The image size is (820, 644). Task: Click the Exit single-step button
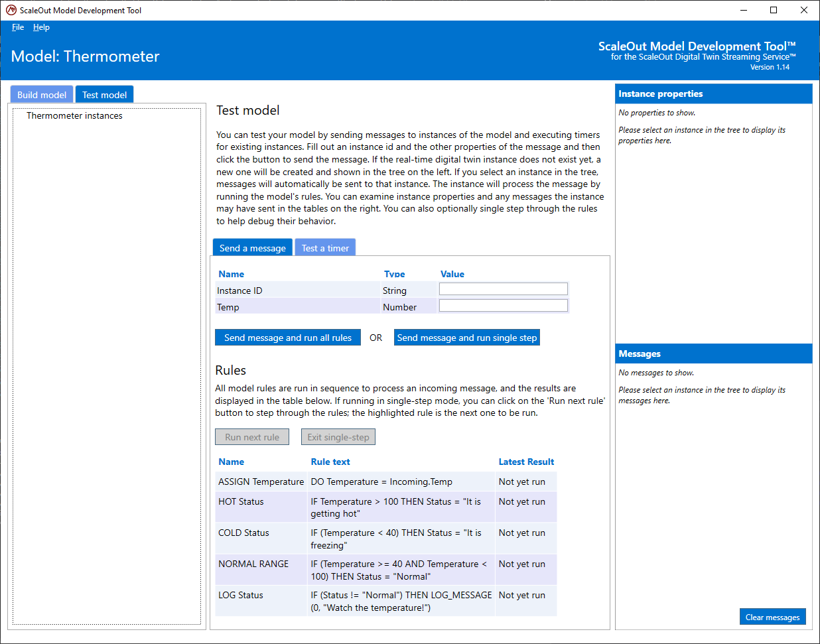coord(338,437)
